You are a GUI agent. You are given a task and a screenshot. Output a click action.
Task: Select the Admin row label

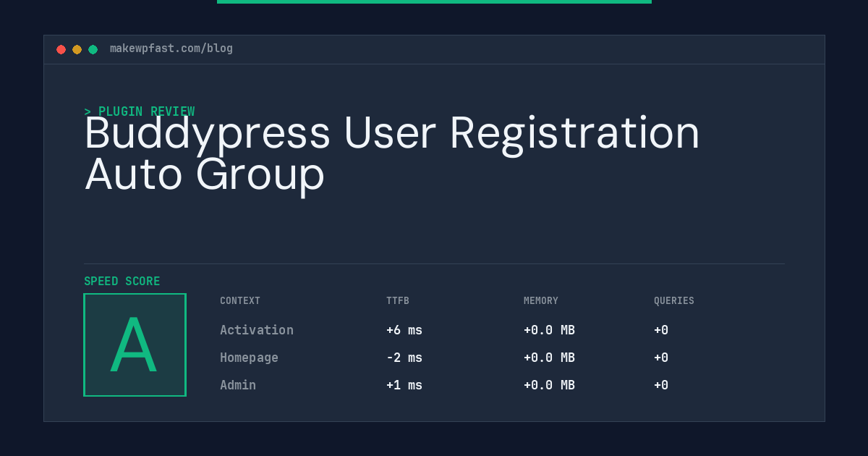[238, 385]
